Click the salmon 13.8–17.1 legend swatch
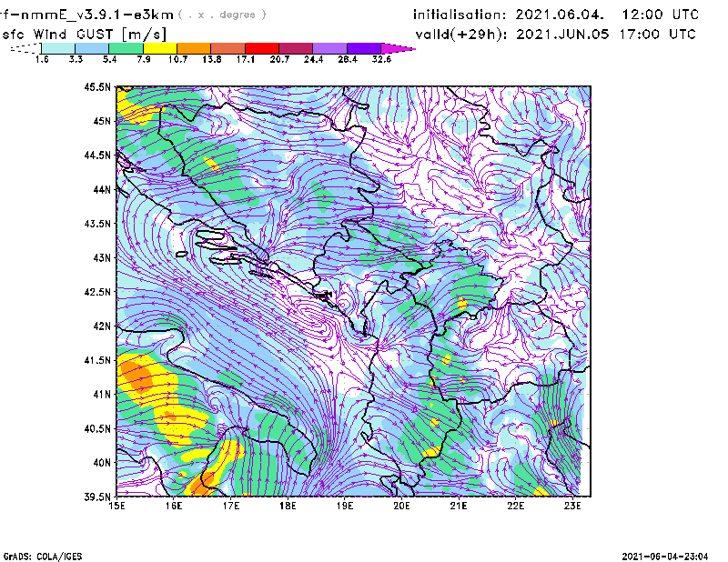 click(x=228, y=48)
